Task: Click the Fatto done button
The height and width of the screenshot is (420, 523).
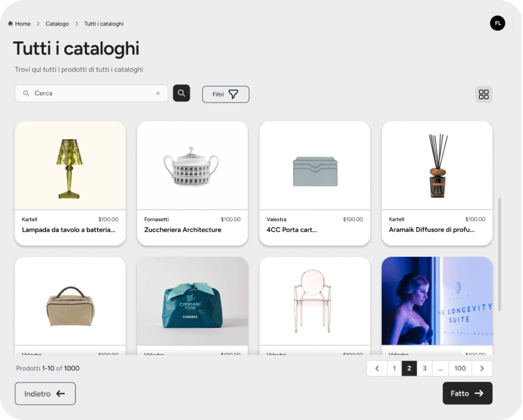Action: pos(467,393)
